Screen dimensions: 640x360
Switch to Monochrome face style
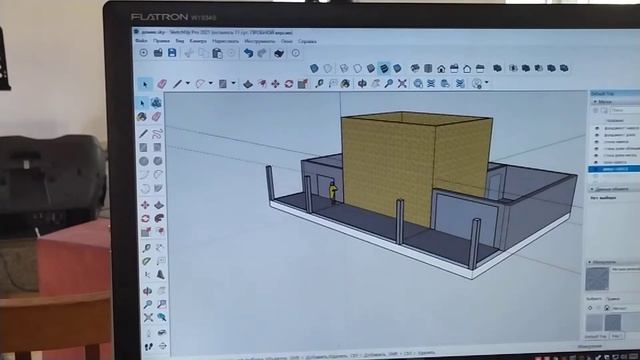[397, 68]
